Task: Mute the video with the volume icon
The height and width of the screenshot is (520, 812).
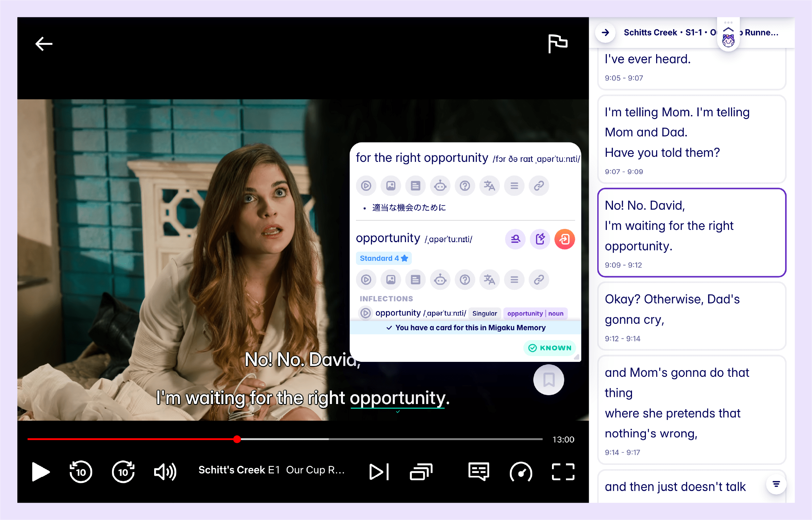Action: pos(165,472)
